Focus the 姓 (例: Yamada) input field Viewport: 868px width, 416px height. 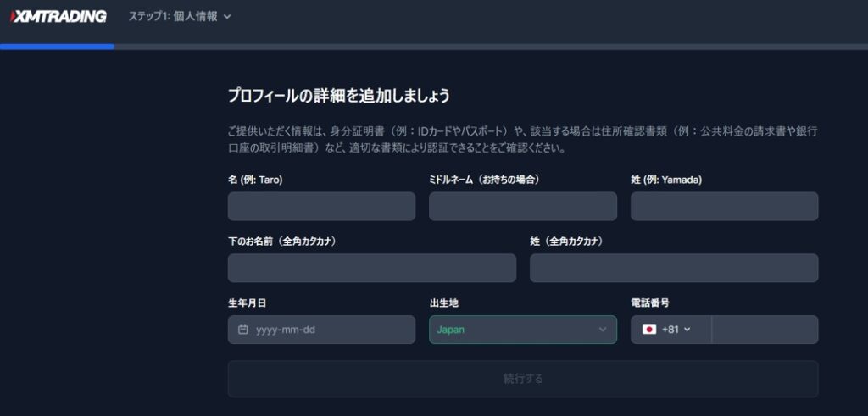pyautogui.click(x=724, y=207)
